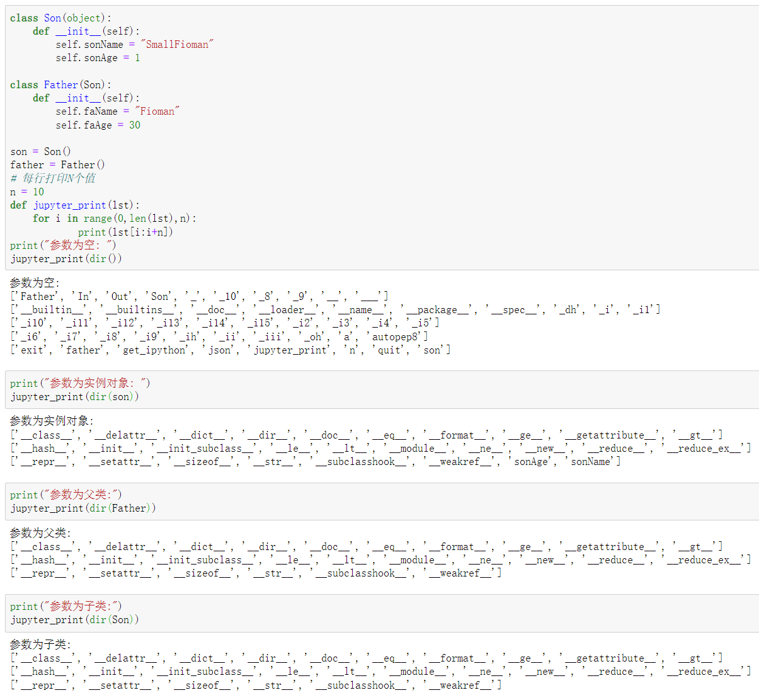Place the cursor on "self.sonAge = 1"
This screenshot has height=700, width=759.
pos(98,57)
